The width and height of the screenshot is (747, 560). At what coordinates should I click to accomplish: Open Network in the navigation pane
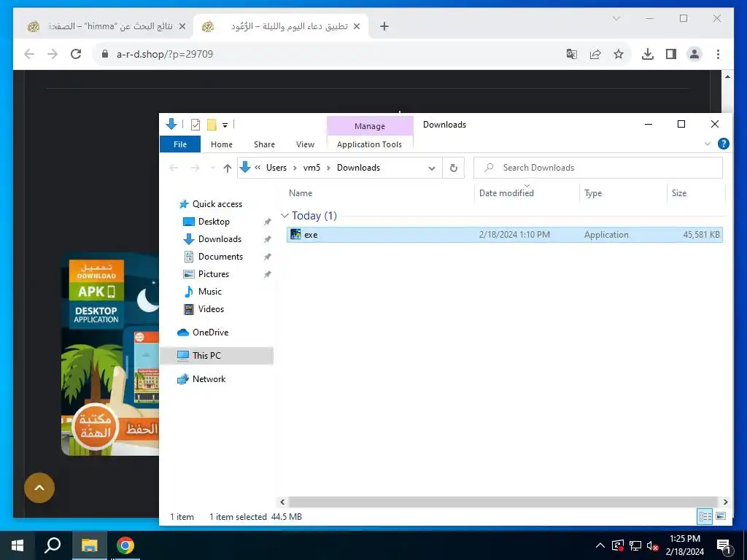(209, 379)
